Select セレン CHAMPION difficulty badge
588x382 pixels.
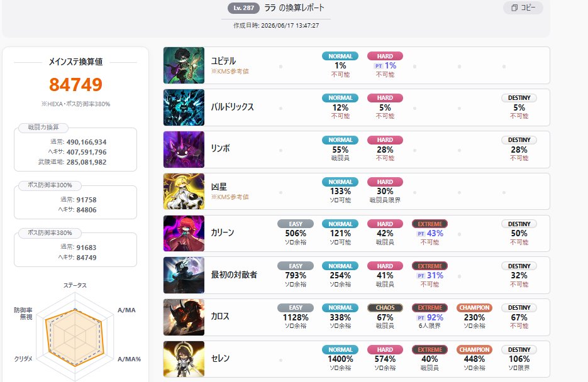pos(474,349)
